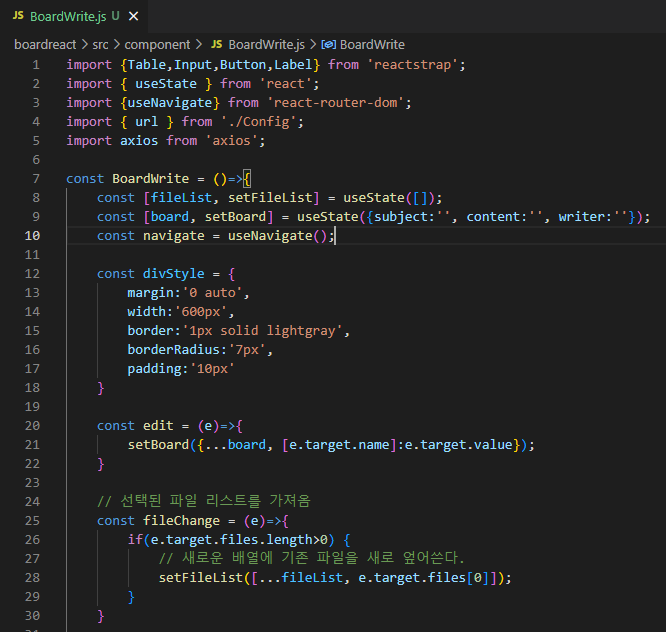
Task: Click line number 25 in the gutter
Action: tap(32, 521)
